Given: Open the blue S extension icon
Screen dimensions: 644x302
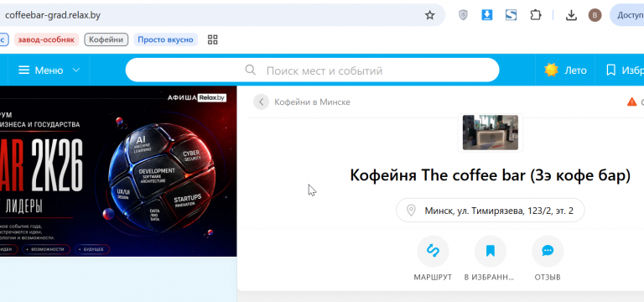Looking at the screenshot, I should pos(511,16).
